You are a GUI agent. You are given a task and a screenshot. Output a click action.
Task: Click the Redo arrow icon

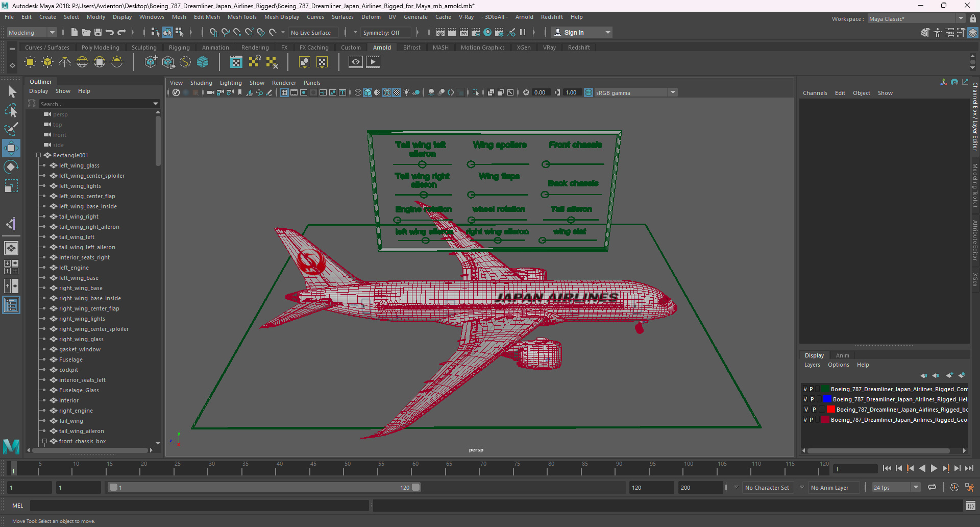121,32
